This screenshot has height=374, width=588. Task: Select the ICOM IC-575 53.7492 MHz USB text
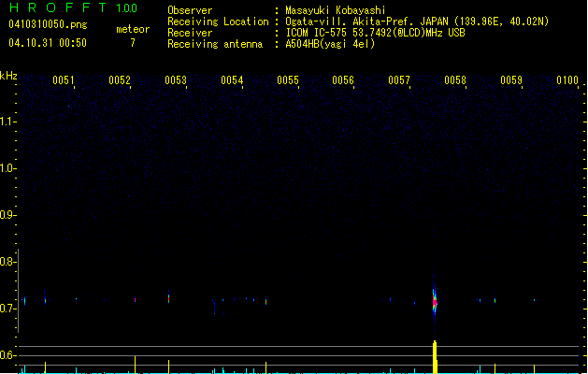[375, 33]
